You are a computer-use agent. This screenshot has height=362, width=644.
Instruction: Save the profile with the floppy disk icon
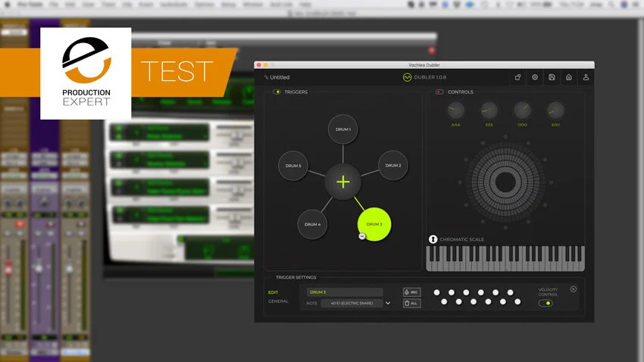[552, 77]
